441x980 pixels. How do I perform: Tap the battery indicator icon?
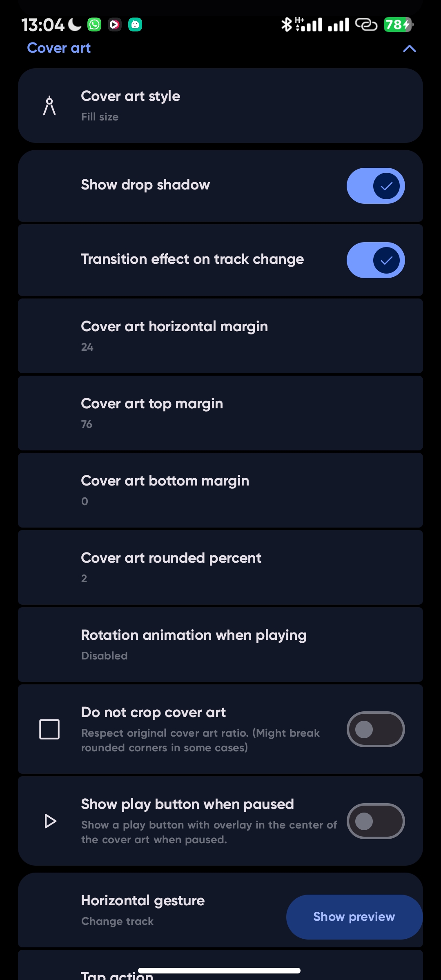pyautogui.click(x=398, y=24)
